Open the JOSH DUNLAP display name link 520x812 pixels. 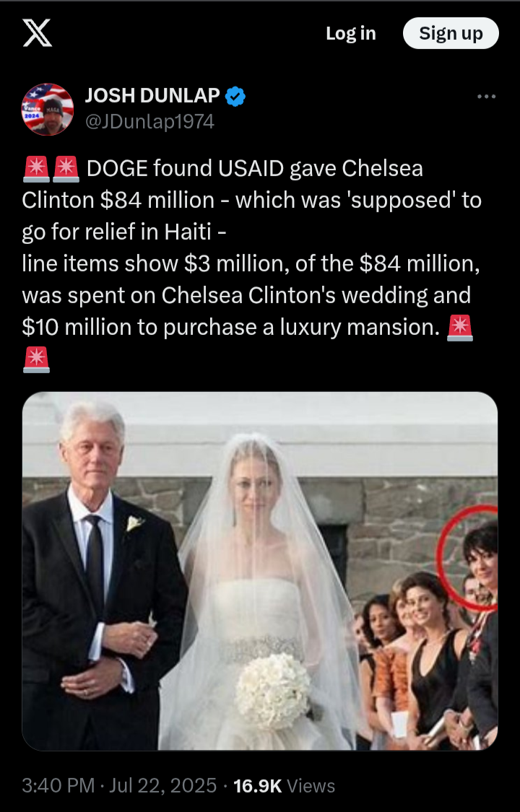[152, 96]
